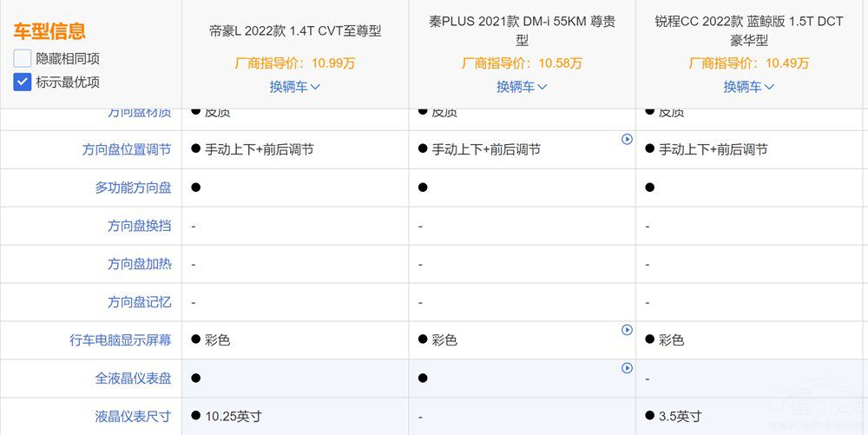Open 换辆车 dropdown for 秦PLUS
Screen dimensions: 868x435
tap(522, 87)
